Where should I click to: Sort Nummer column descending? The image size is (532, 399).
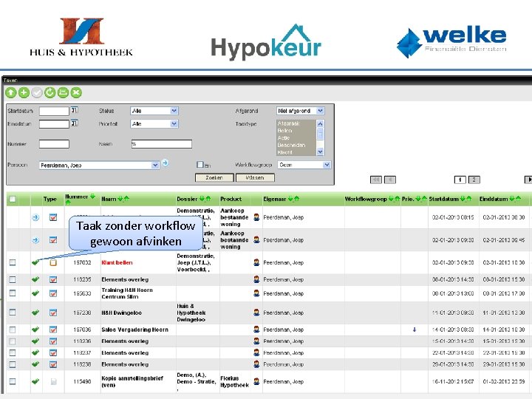point(92,197)
